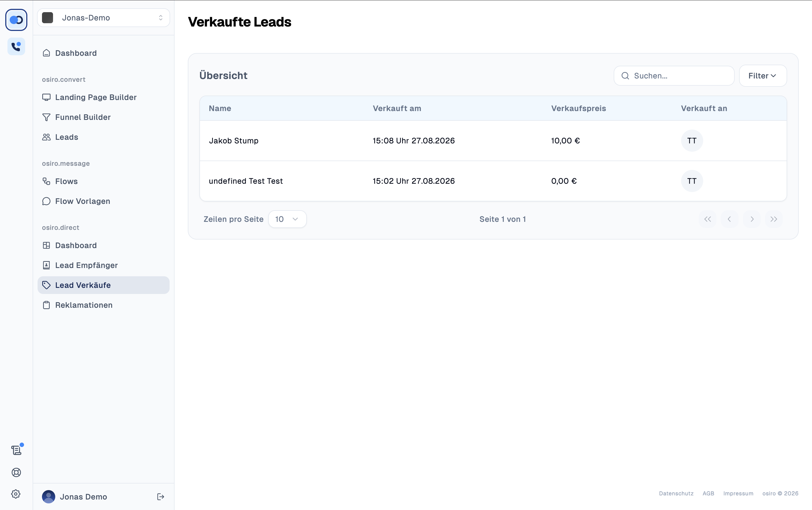Click the logout icon beside Jonas Demo

click(160, 496)
